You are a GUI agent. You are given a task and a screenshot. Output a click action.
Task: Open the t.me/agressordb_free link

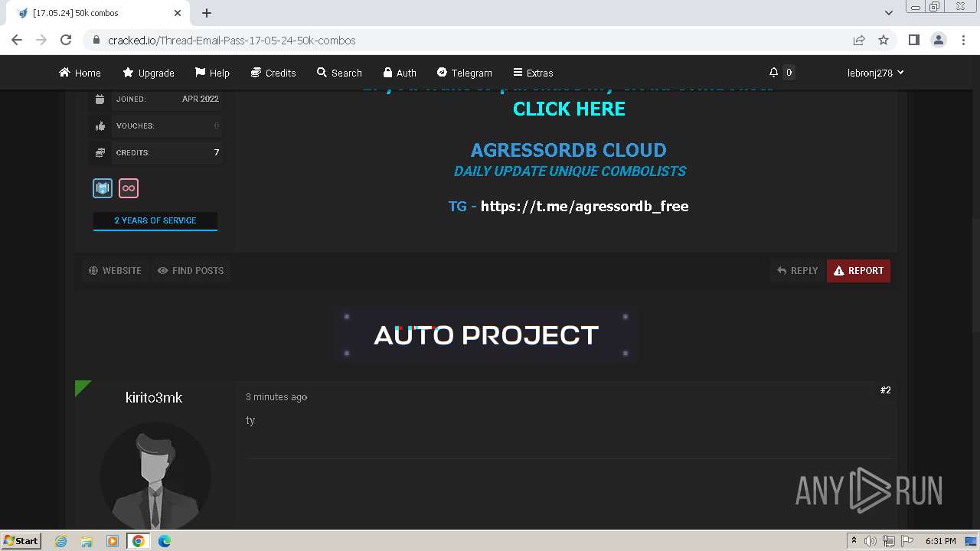(584, 206)
